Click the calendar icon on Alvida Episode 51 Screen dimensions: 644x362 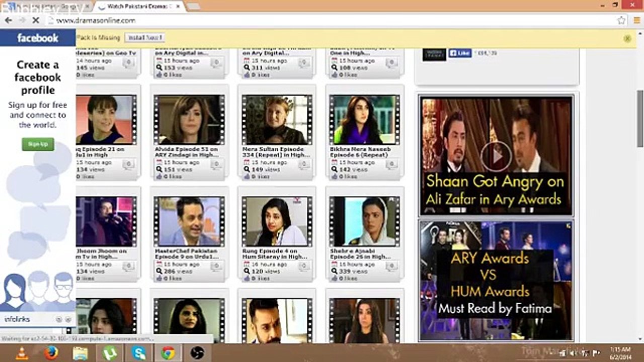tap(159, 163)
